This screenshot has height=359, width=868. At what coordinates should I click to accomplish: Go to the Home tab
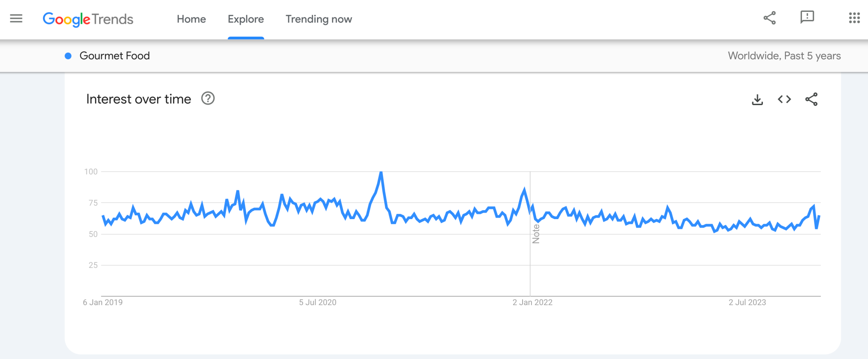(x=191, y=19)
